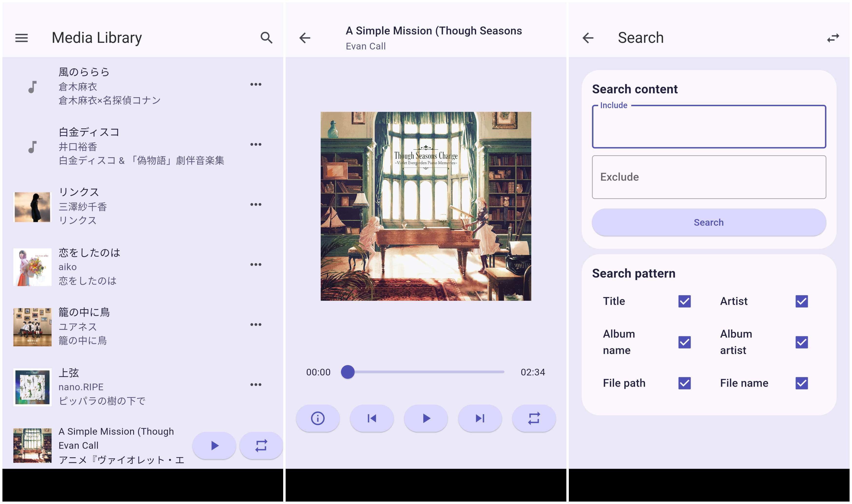Skip to the next track
Image resolution: width=852 pixels, height=504 pixels.
click(x=479, y=418)
